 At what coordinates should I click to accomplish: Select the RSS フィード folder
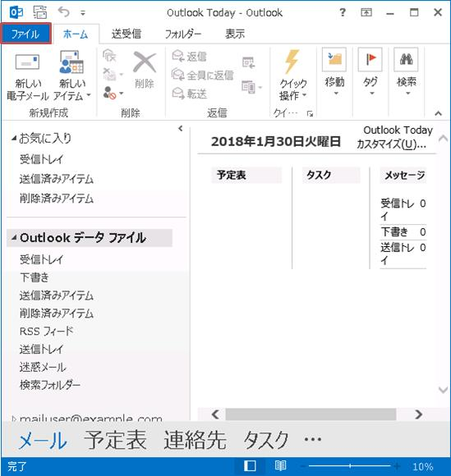coord(47,331)
